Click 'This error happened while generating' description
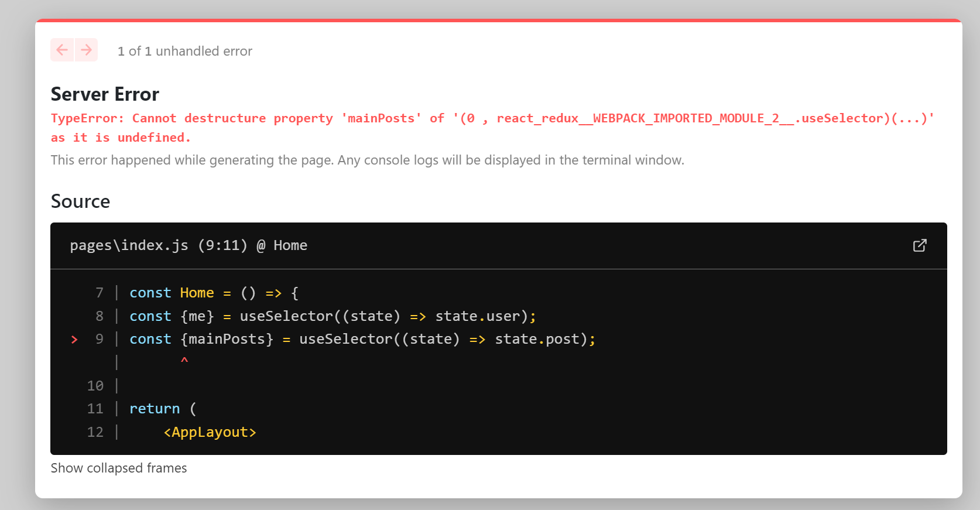 [367, 160]
